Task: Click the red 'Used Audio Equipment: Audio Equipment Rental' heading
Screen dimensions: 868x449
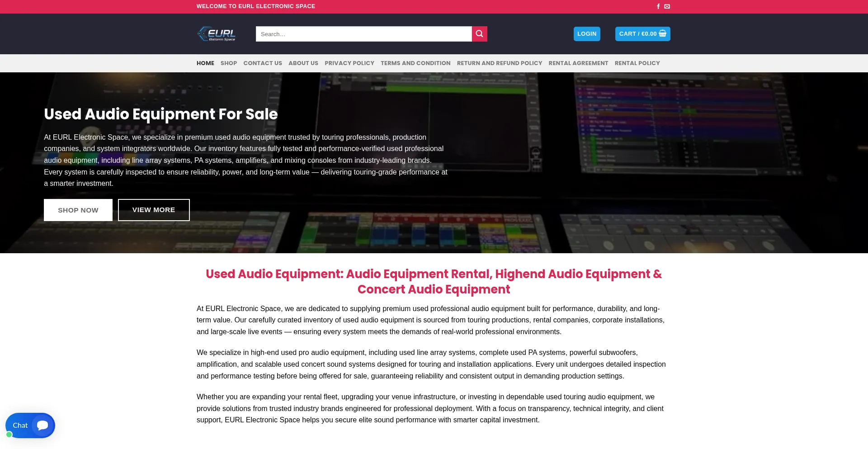Action: [x=434, y=282]
